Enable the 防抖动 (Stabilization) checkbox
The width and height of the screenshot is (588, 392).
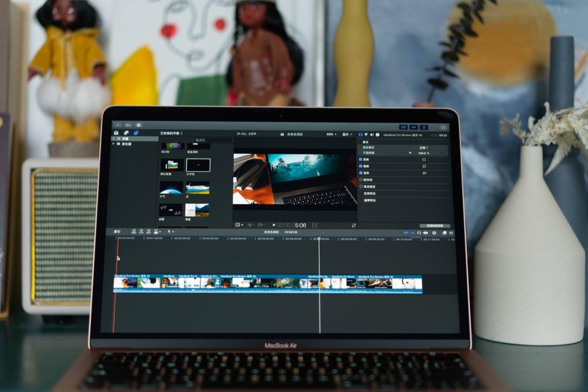361,179
